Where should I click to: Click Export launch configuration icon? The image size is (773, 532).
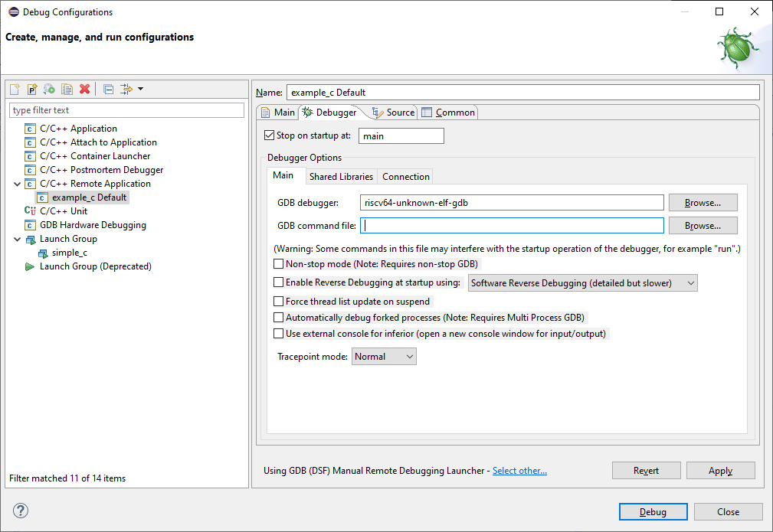(49, 90)
